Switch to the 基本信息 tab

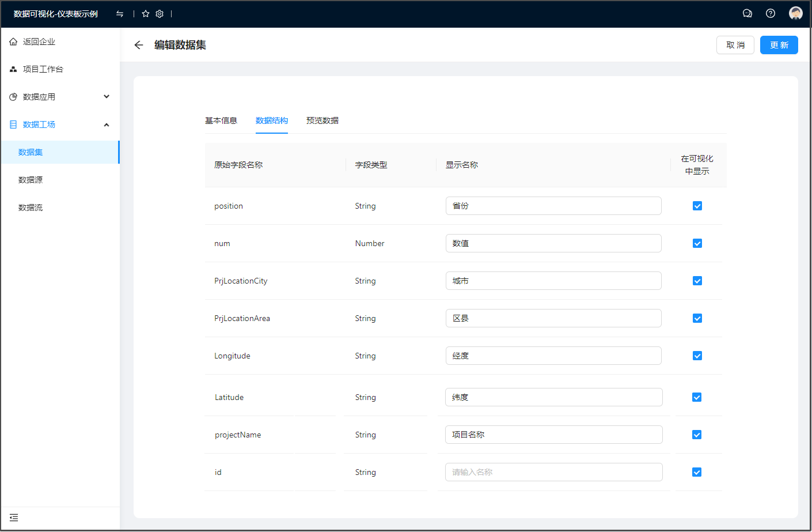coord(221,120)
